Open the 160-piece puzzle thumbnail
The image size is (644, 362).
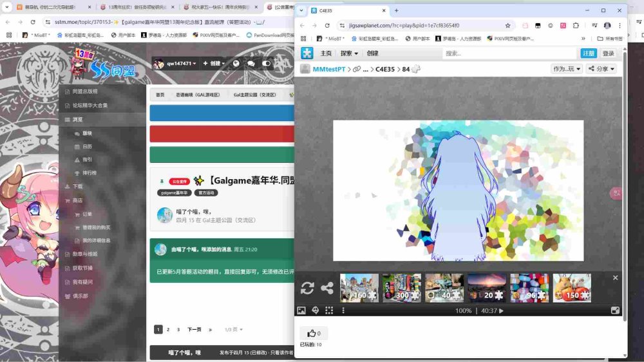359,288
